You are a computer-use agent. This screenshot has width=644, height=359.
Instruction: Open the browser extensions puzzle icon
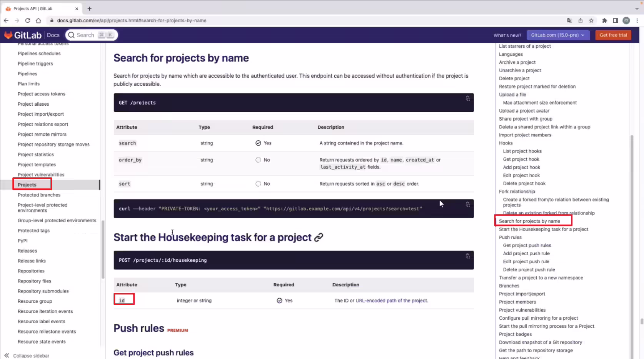point(604,20)
